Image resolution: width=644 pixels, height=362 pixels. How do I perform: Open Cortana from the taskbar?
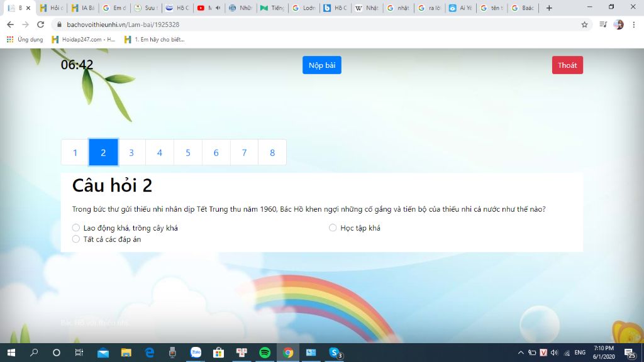pos(56,352)
